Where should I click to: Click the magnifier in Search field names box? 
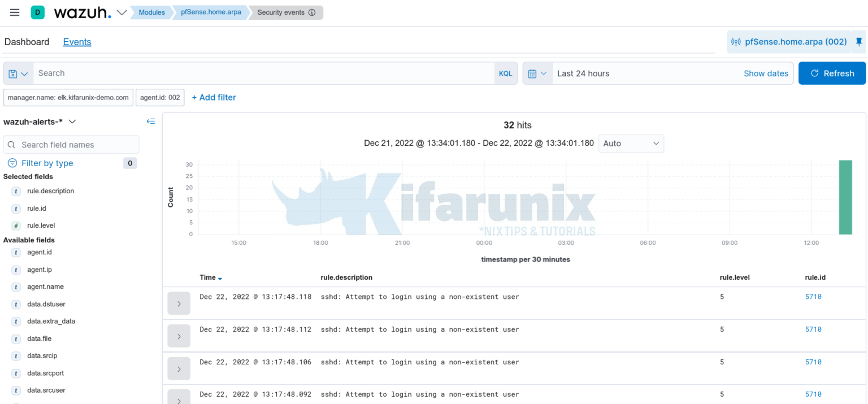[11, 145]
